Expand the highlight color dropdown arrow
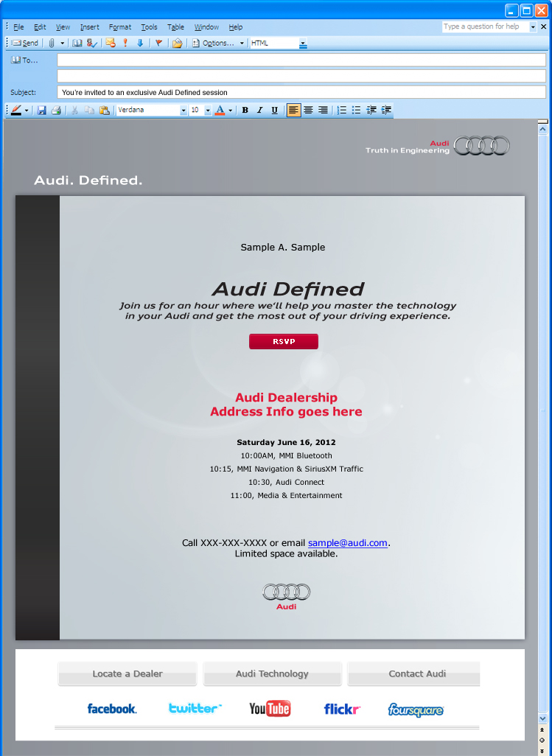Viewport: 552px width, 756px height. [27, 111]
